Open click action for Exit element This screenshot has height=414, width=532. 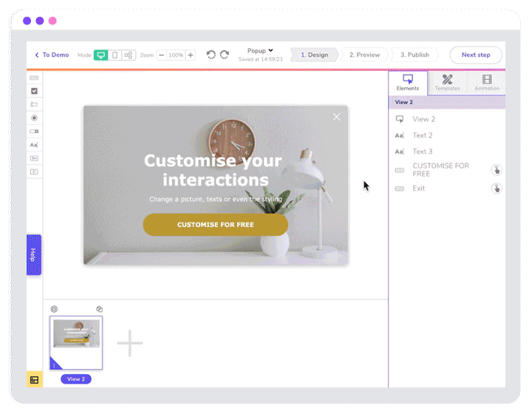click(x=497, y=189)
